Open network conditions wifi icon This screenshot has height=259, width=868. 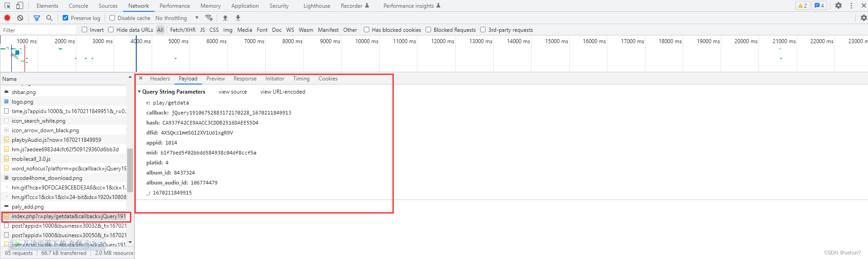(x=209, y=18)
